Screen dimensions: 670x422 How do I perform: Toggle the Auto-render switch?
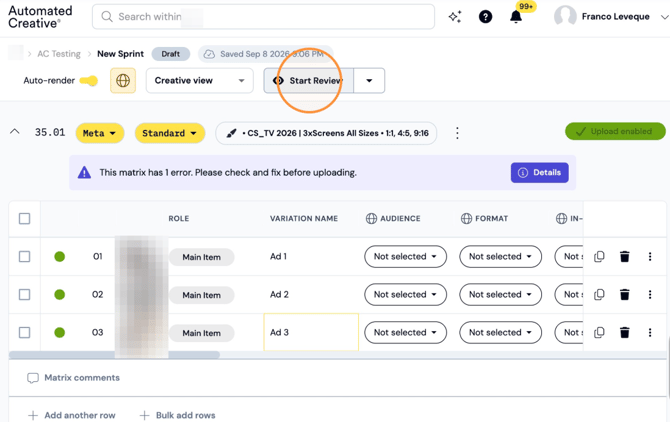89,80
